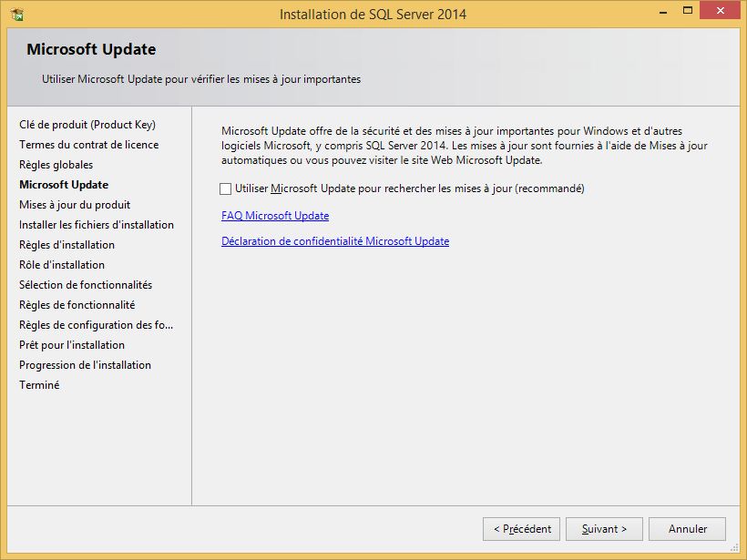Screen dimensions: 747x560
Task: Click Règles de configuration des fo... step
Action: (x=96, y=325)
